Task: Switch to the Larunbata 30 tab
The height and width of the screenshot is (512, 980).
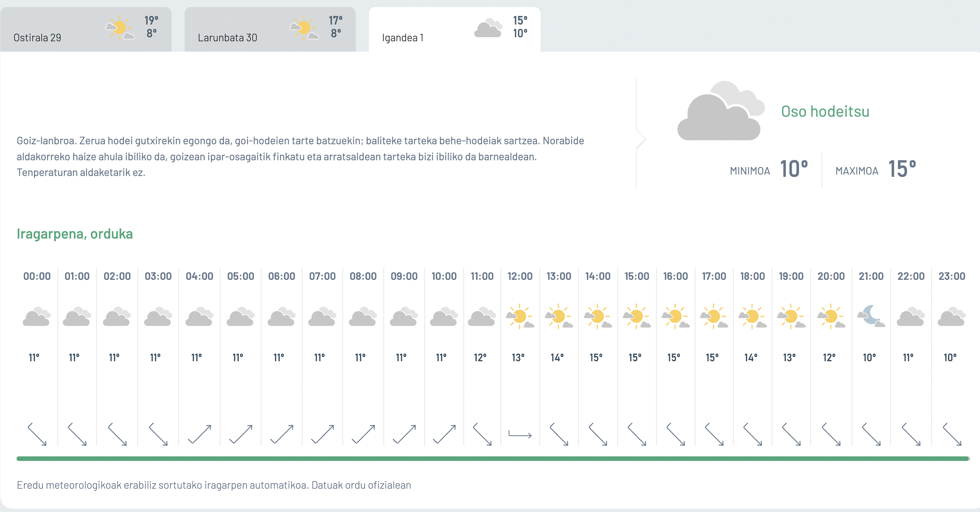Action: point(270,29)
